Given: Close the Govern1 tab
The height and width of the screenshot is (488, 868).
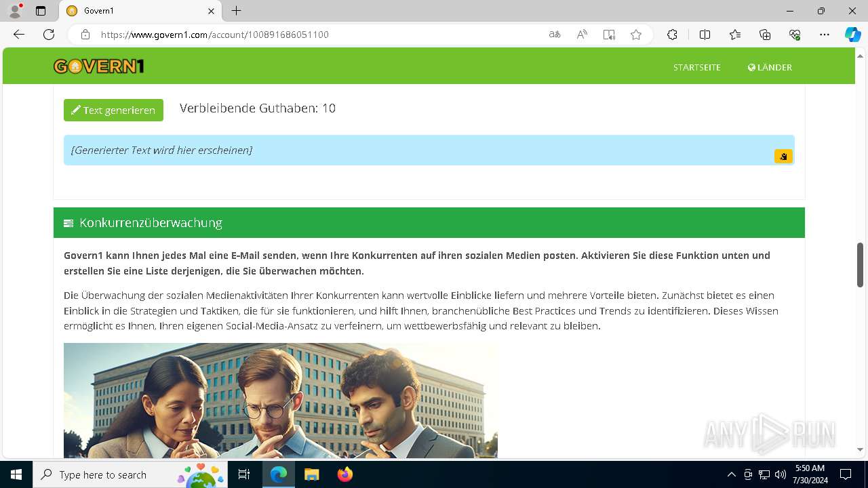Looking at the screenshot, I should [x=211, y=11].
